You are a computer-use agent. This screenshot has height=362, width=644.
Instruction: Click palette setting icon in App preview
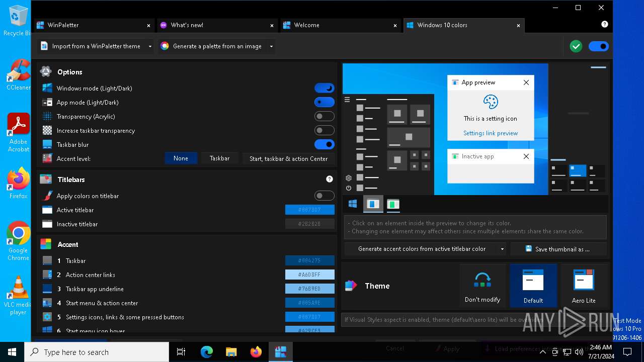tap(491, 102)
